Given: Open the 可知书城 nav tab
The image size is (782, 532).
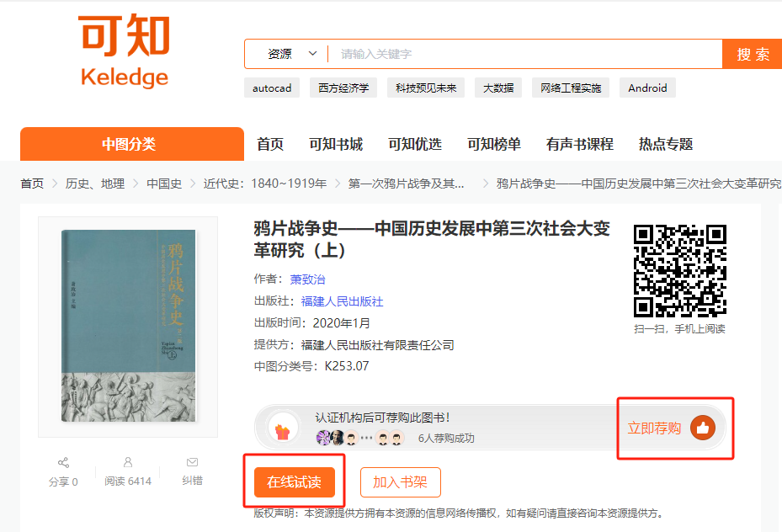Looking at the screenshot, I should point(336,144).
